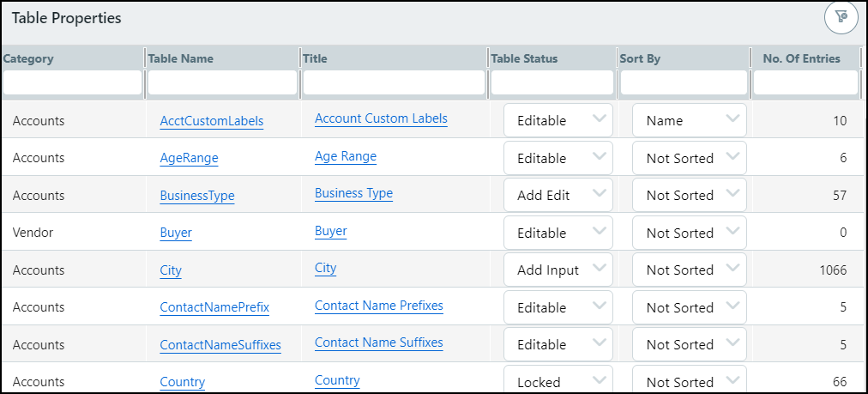Image resolution: width=868 pixels, height=394 pixels.
Task: Click the No. Of Entries filter box
Action: point(805,82)
